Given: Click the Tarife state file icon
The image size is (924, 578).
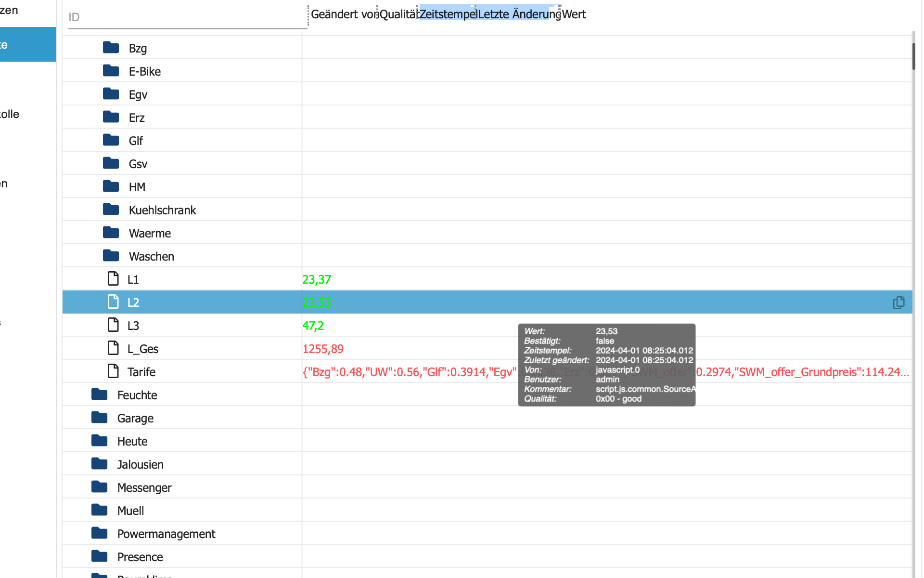Looking at the screenshot, I should click(113, 371).
